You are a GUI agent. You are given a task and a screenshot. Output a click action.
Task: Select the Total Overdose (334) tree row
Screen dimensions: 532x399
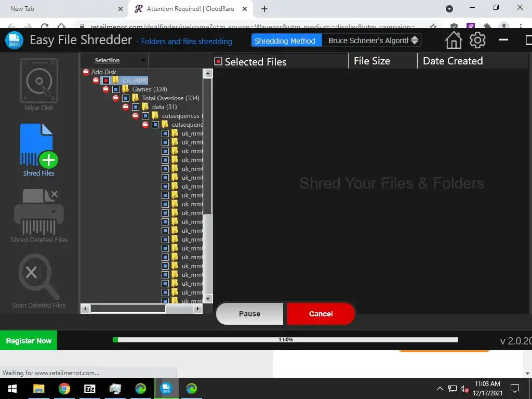click(170, 98)
